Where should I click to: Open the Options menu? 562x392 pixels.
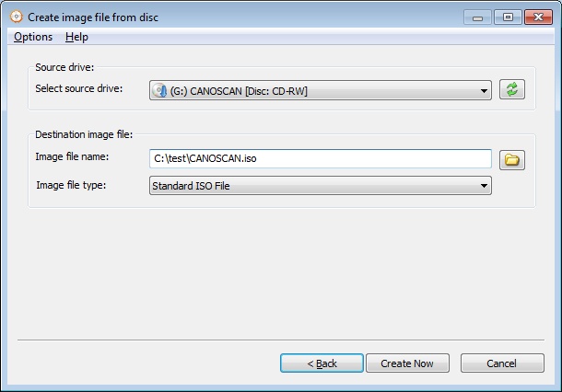pos(33,37)
